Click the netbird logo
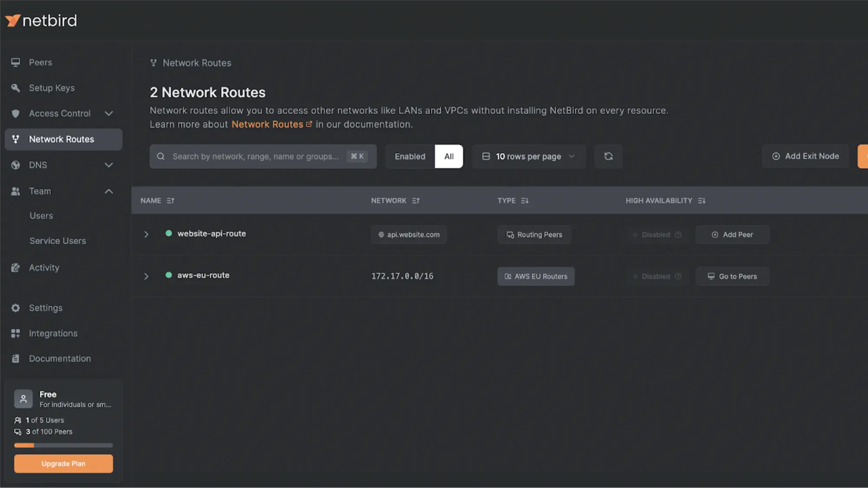The width and height of the screenshot is (868, 488). point(41,20)
